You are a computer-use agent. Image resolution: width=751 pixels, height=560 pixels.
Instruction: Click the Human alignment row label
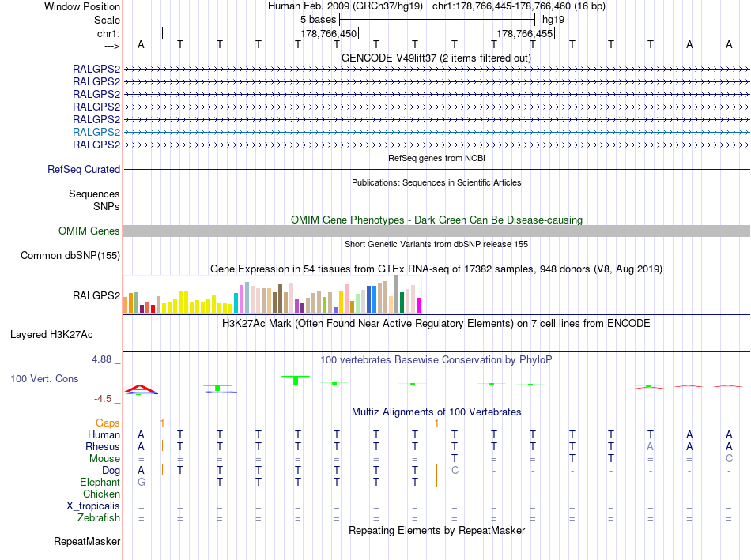coord(104,434)
